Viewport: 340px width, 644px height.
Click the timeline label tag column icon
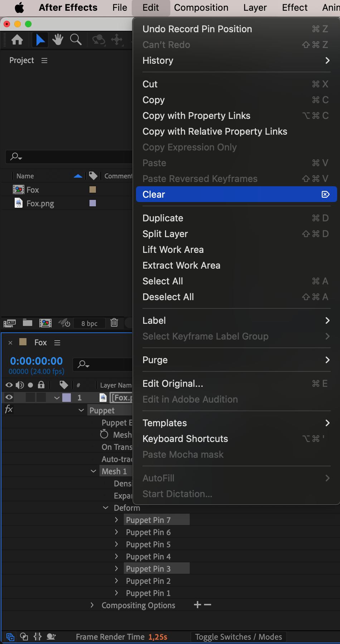click(64, 385)
